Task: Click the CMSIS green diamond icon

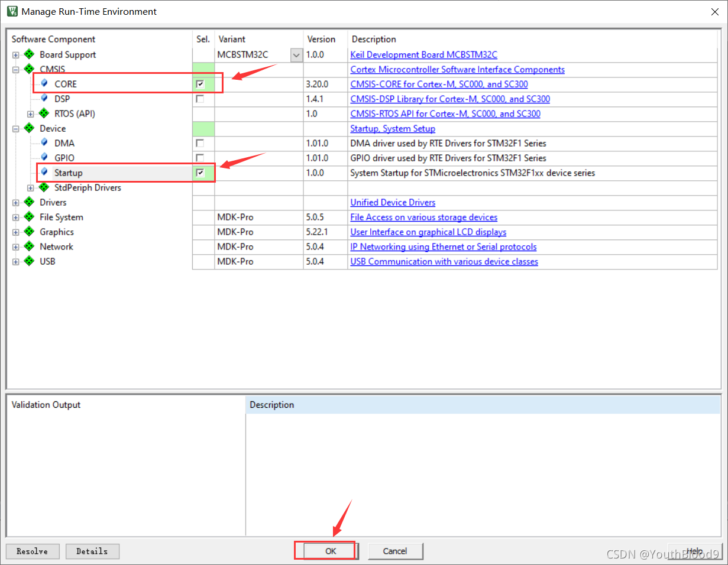Action: 29,69
